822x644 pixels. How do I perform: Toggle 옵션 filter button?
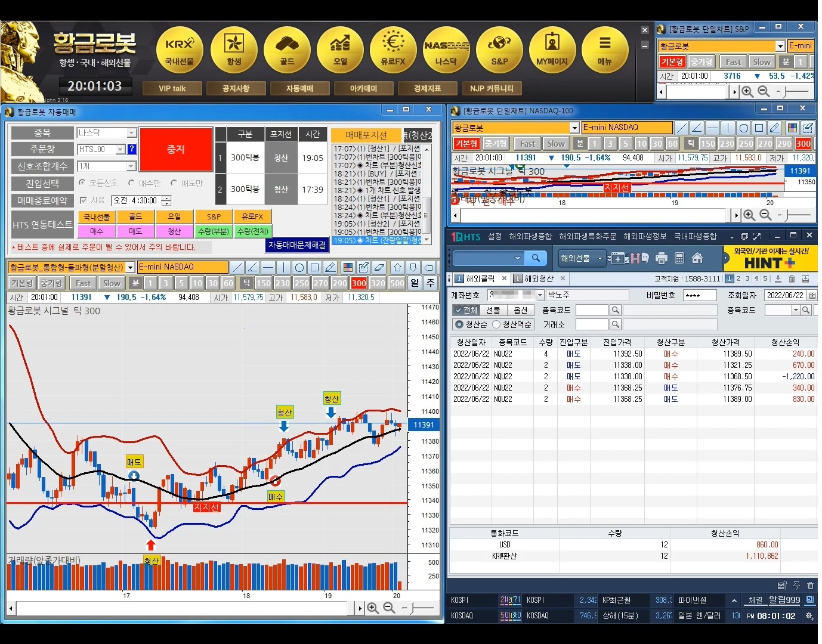[521, 310]
